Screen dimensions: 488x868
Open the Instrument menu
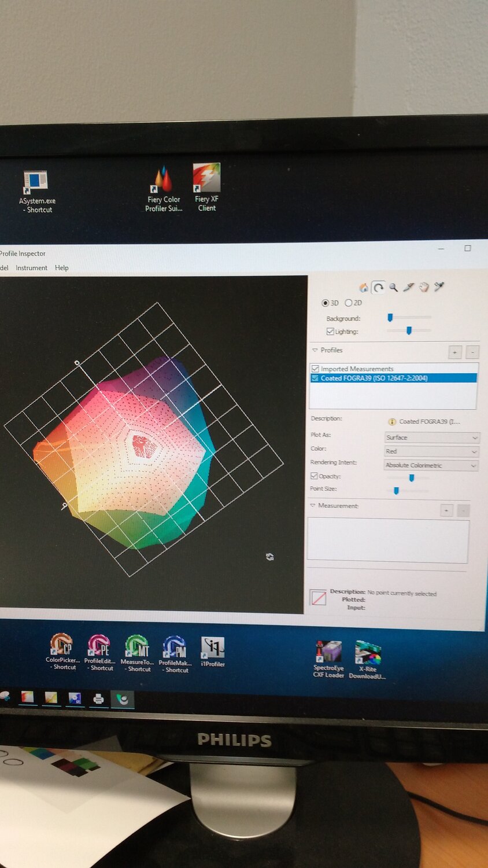(31, 268)
